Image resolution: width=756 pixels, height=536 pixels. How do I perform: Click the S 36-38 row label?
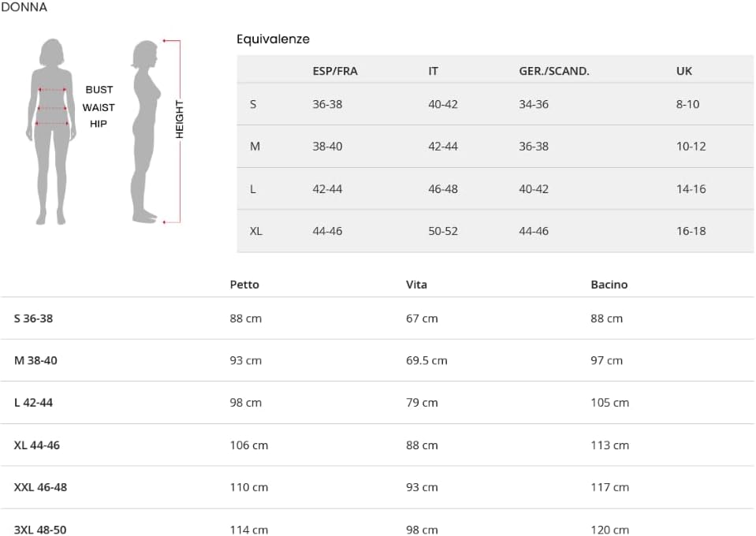pos(33,318)
